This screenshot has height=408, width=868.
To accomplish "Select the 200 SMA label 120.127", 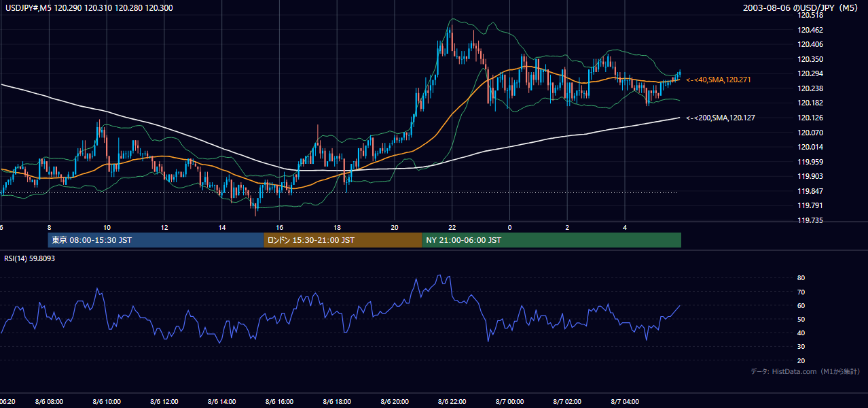I will click(x=721, y=118).
